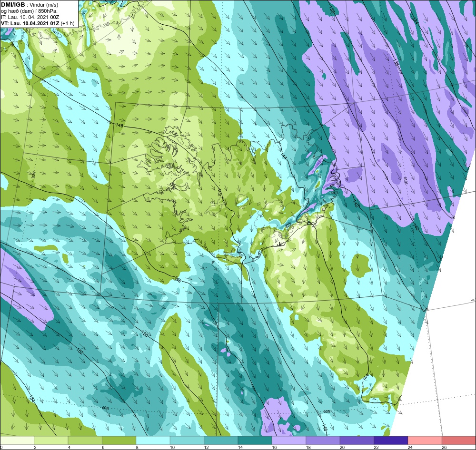Viewport: 476px width, 450px height.
Task: Click the '146' contour label west of Westfjords
Action: (x=119, y=125)
